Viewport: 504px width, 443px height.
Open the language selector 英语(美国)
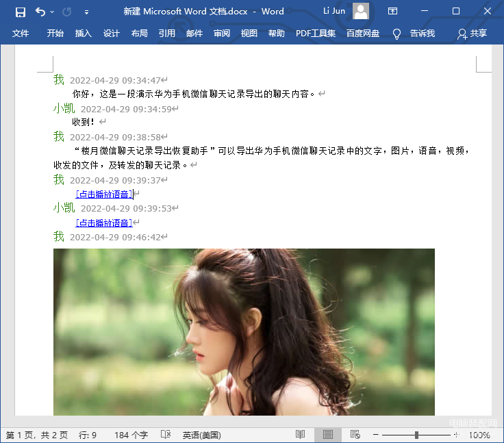pyautogui.click(x=201, y=435)
